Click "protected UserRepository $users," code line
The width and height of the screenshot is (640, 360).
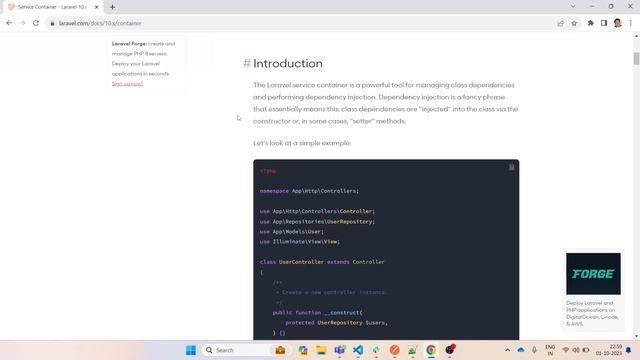(x=337, y=322)
